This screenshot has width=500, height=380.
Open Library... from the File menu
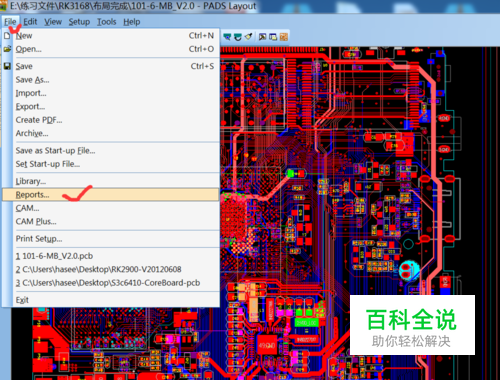coord(111,181)
